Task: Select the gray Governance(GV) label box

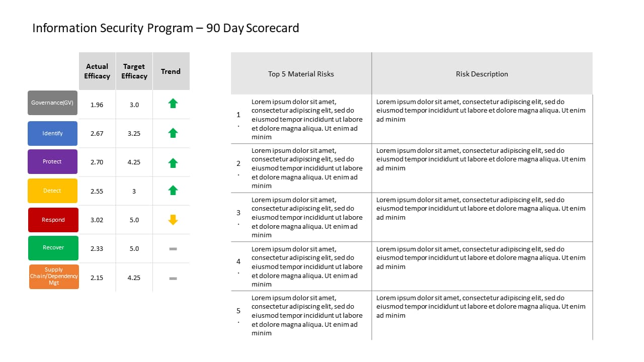Action: tap(52, 103)
